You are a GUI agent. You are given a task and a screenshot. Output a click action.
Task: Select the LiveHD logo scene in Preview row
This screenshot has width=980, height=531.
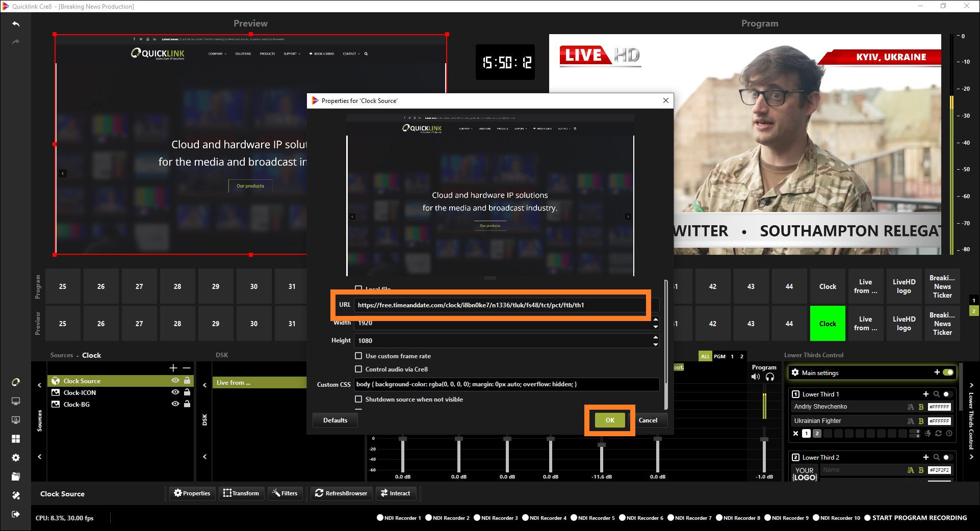904,324
